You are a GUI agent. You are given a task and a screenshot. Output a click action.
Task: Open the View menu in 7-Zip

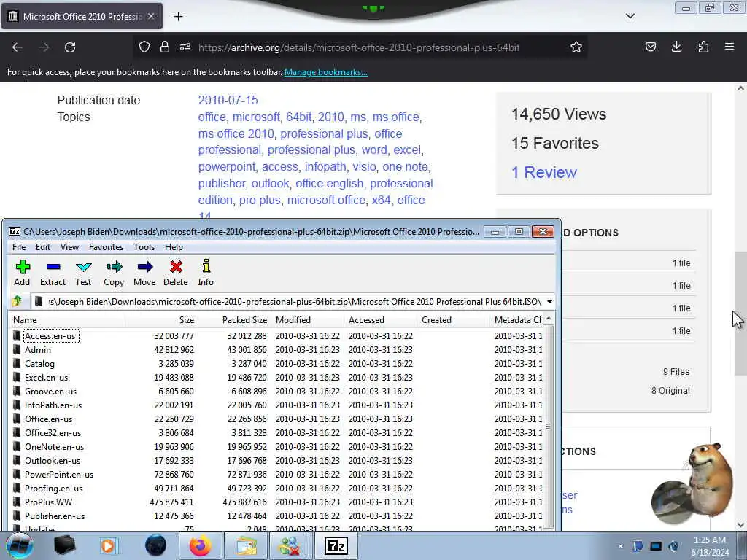click(69, 247)
